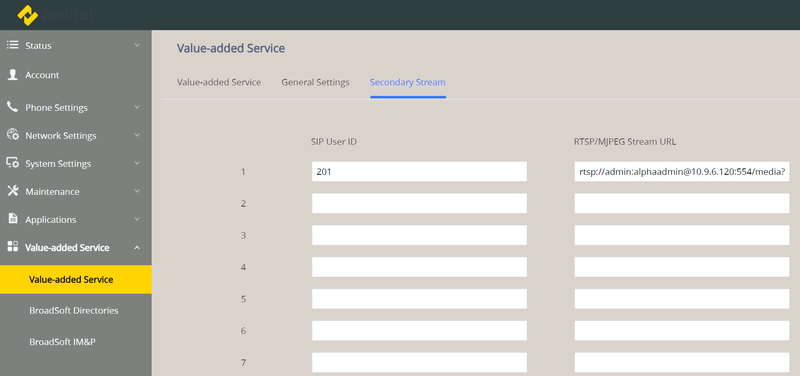Expand the Network Settings chevron

pyautogui.click(x=137, y=136)
